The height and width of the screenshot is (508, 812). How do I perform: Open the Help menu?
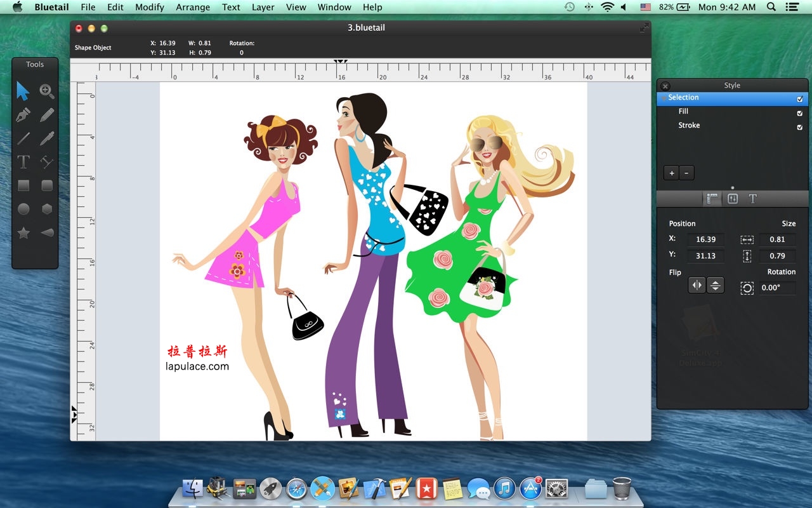372,7
